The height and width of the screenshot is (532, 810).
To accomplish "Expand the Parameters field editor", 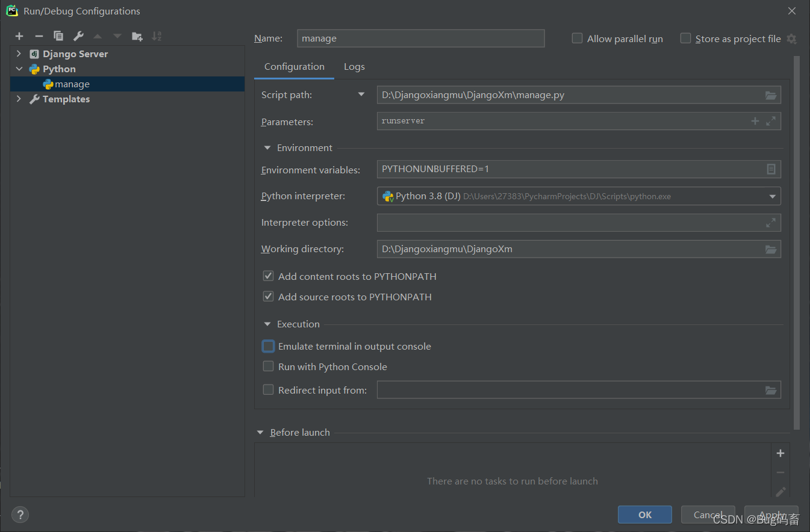I will [x=771, y=121].
